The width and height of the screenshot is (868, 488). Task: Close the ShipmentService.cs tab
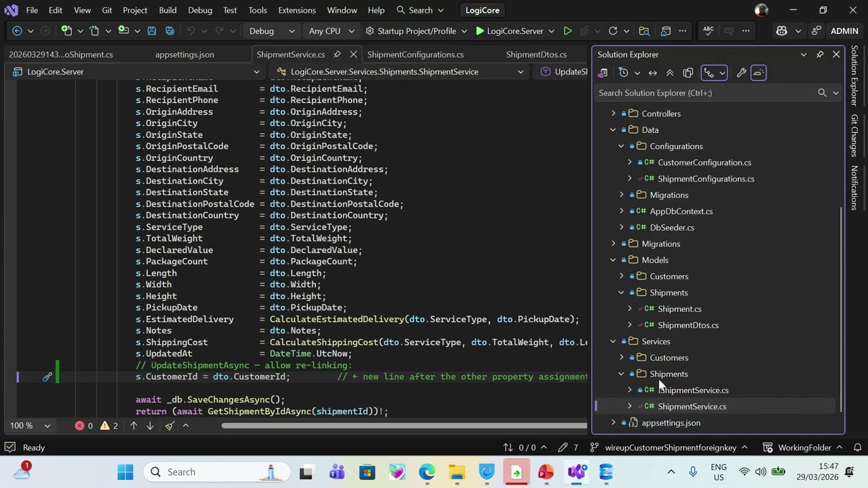353,54
